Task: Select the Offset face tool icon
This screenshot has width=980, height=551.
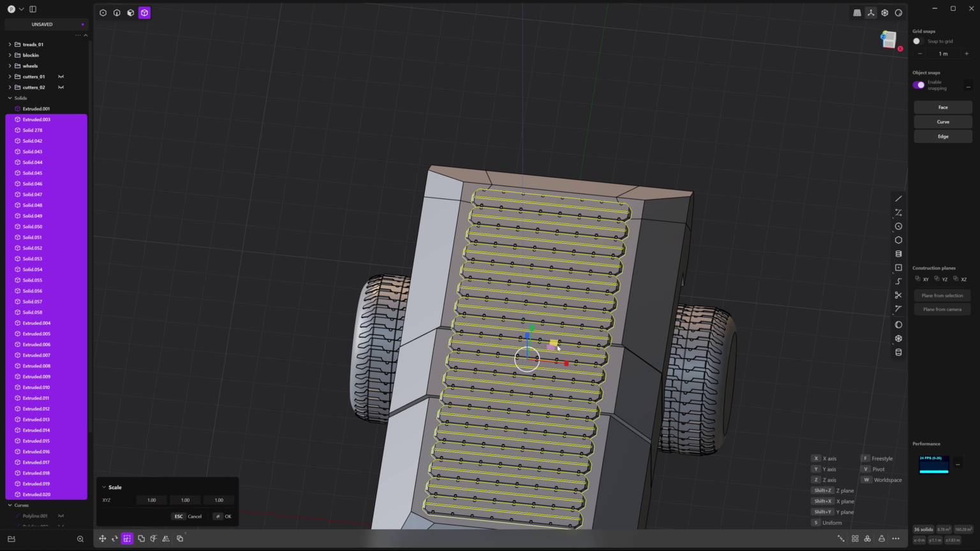Action: click(x=154, y=539)
